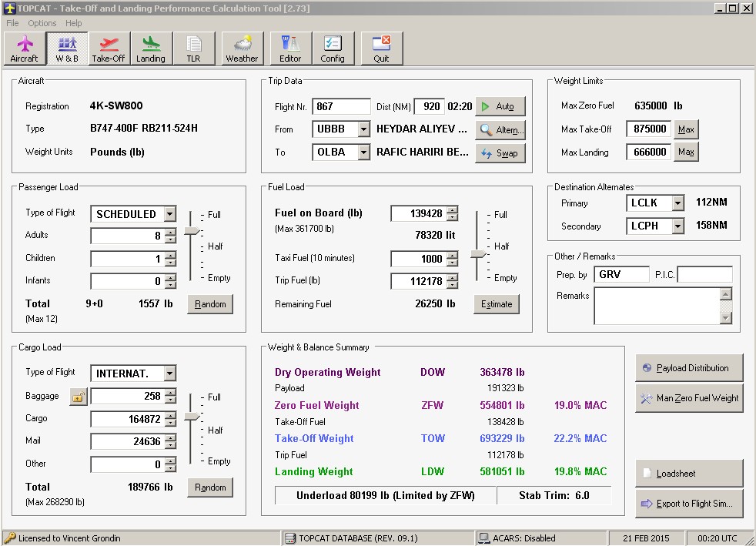This screenshot has height=546, width=756.
Task: Open the Landing performance page
Action: (x=151, y=49)
